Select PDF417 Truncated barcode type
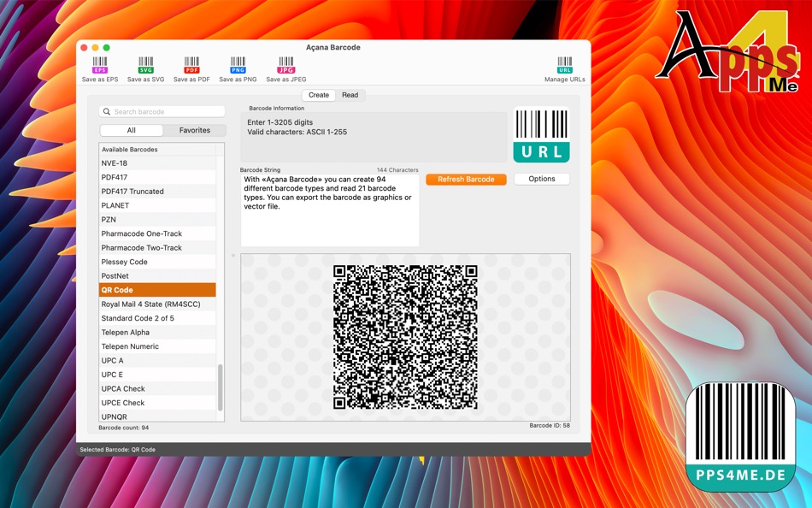This screenshot has height=508, width=812. 157,192
